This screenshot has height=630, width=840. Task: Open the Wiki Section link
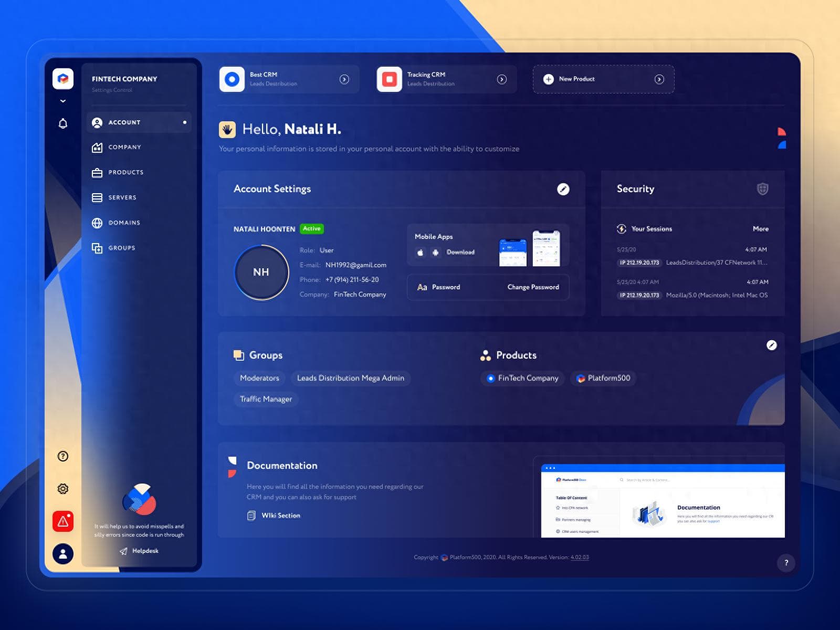pyautogui.click(x=281, y=516)
